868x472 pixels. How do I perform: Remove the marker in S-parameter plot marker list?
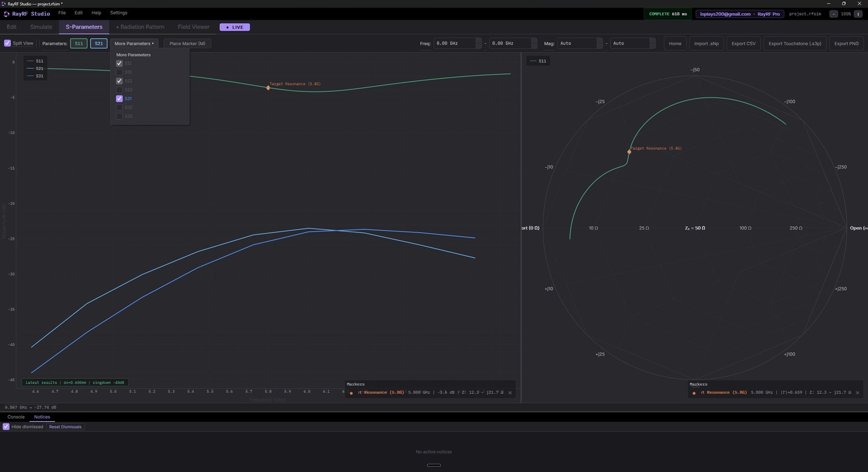[510, 393]
